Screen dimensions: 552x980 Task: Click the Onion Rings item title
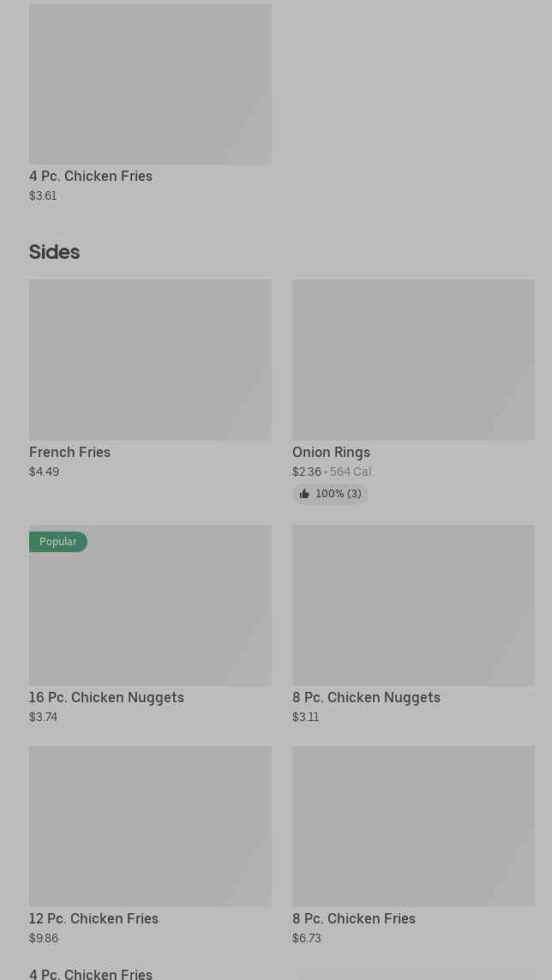[x=331, y=452]
